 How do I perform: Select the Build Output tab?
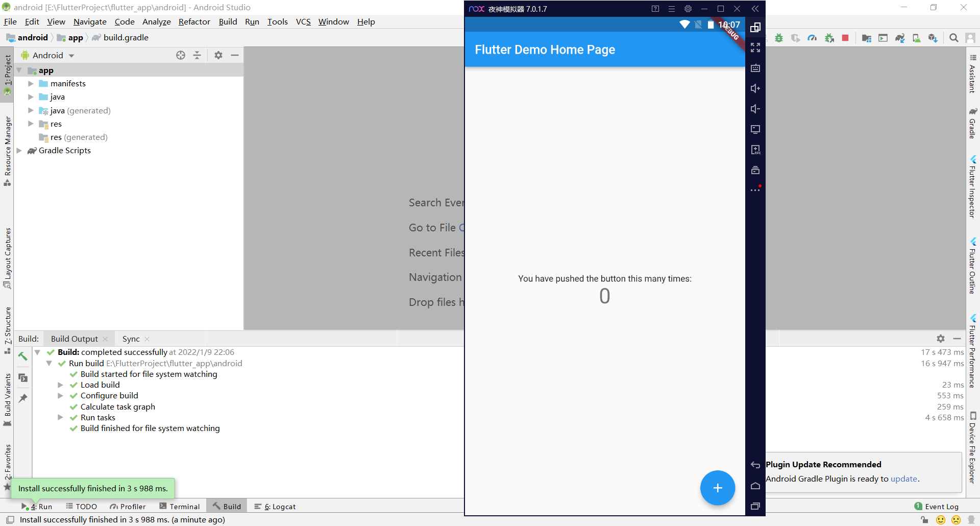[x=75, y=339]
